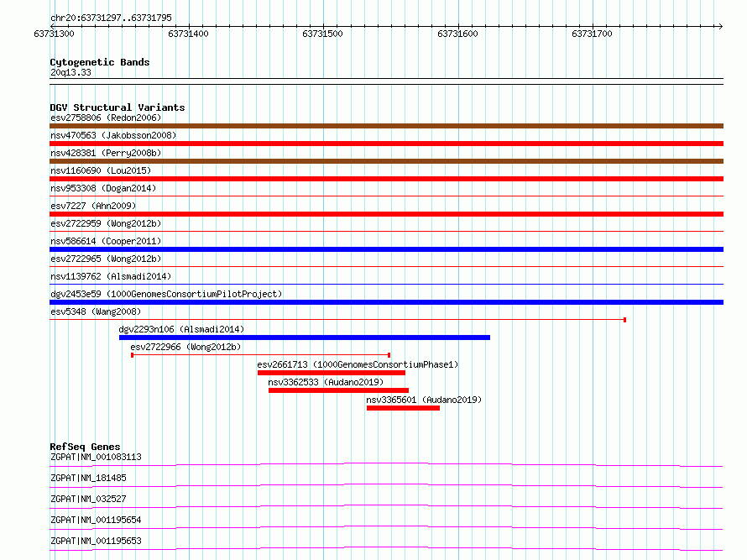This screenshot has height=560, width=747.
Task: Click the nsv428381 (Perry2008b) brown bar
Action: tap(386, 161)
